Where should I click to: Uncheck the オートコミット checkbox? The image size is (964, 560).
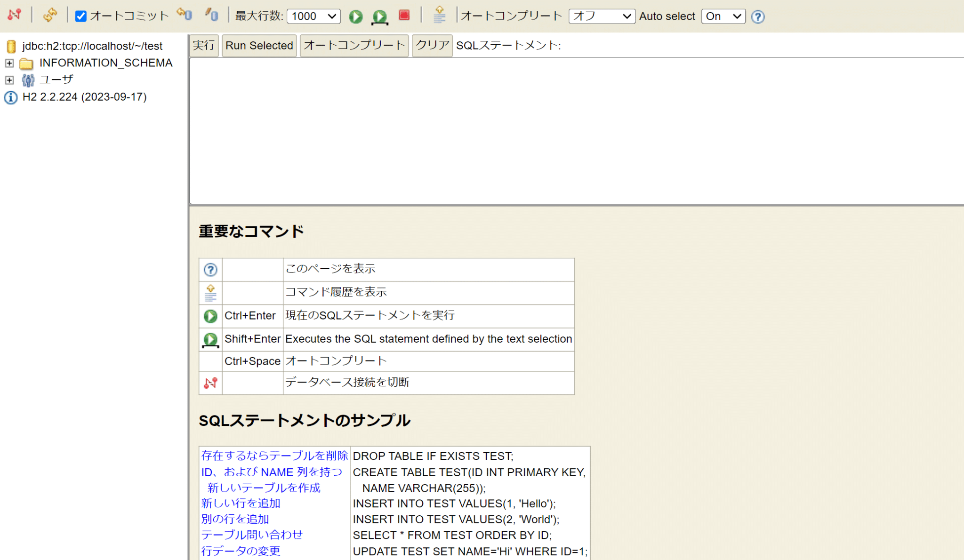click(81, 16)
